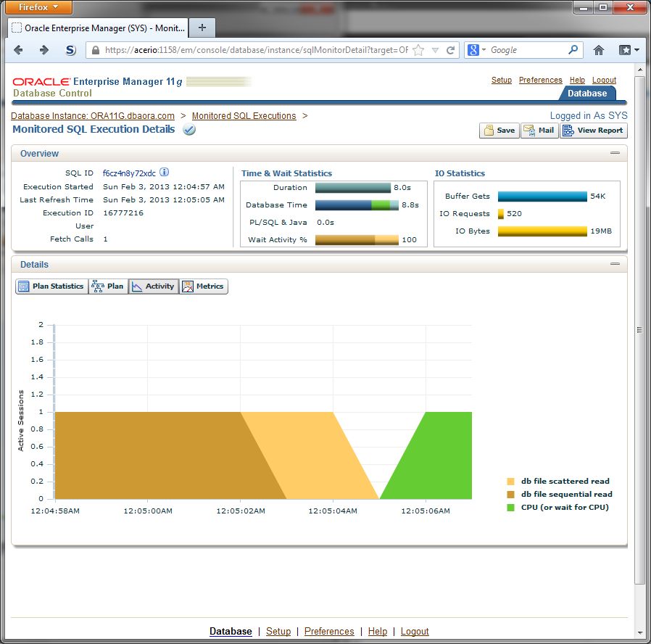Click the Metrics graph icon
Screen dimensions: 651x644
[188, 286]
